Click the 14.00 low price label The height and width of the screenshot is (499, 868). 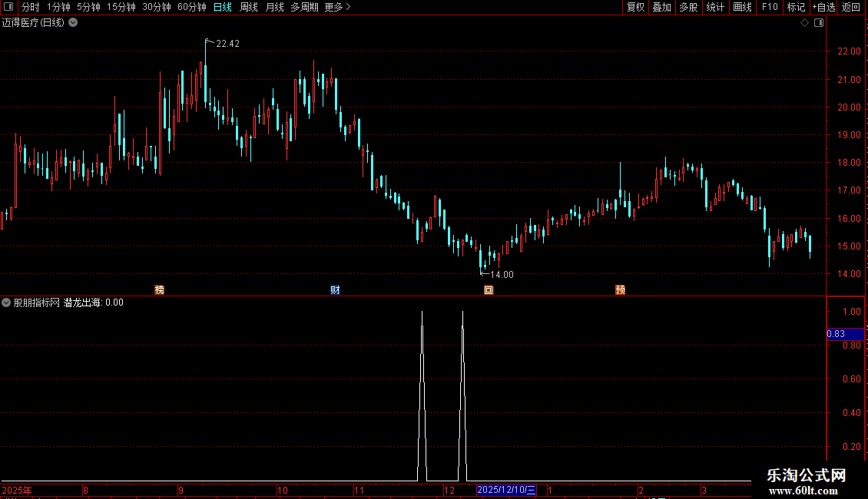(502, 274)
